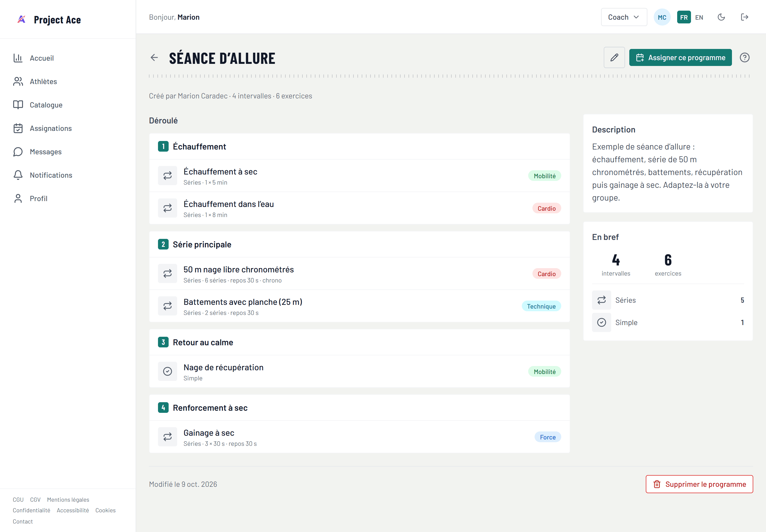The image size is (766, 532).
Task: Click Supprimer le programme button
Action: [699, 484]
